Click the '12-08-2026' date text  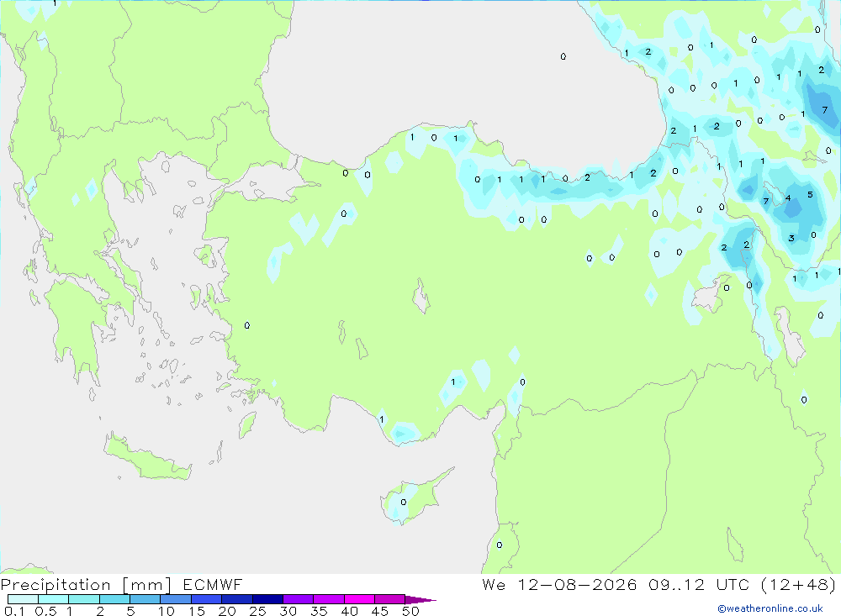click(x=577, y=584)
